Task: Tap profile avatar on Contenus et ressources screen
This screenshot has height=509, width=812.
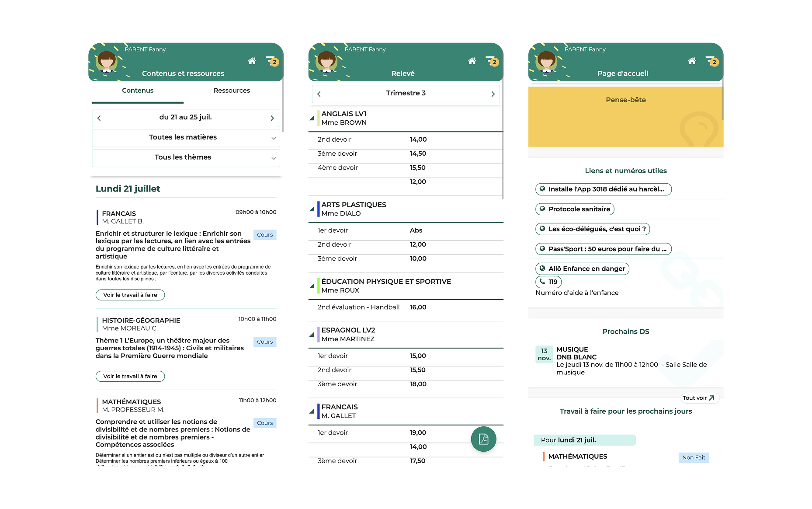Action: 107,61
